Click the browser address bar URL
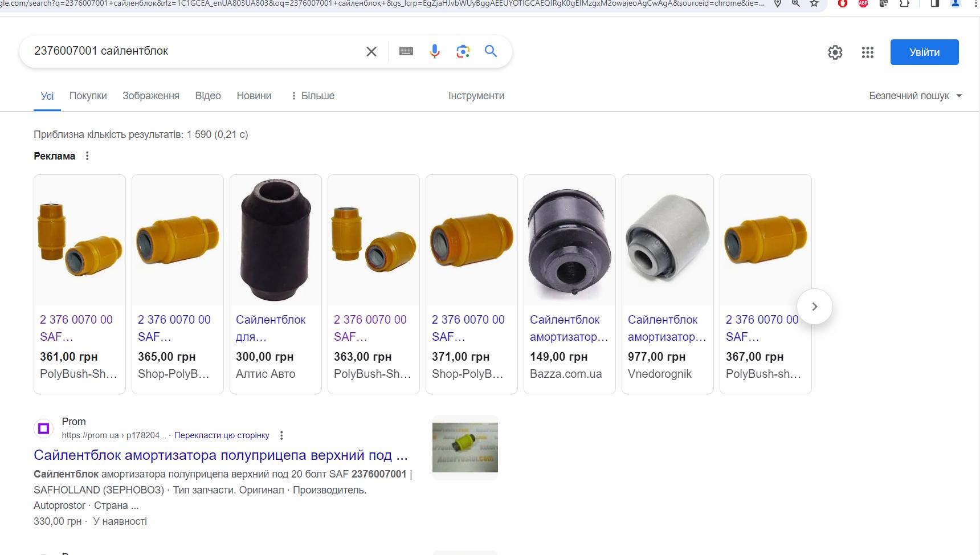Screen dimensions: 980x555 click(x=383, y=4)
